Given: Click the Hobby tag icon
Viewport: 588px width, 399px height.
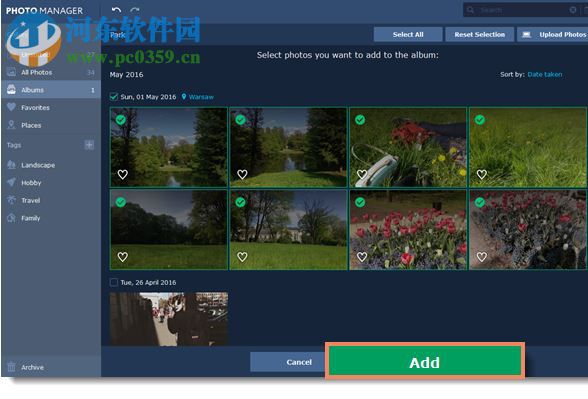Looking at the screenshot, I should [x=12, y=182].
